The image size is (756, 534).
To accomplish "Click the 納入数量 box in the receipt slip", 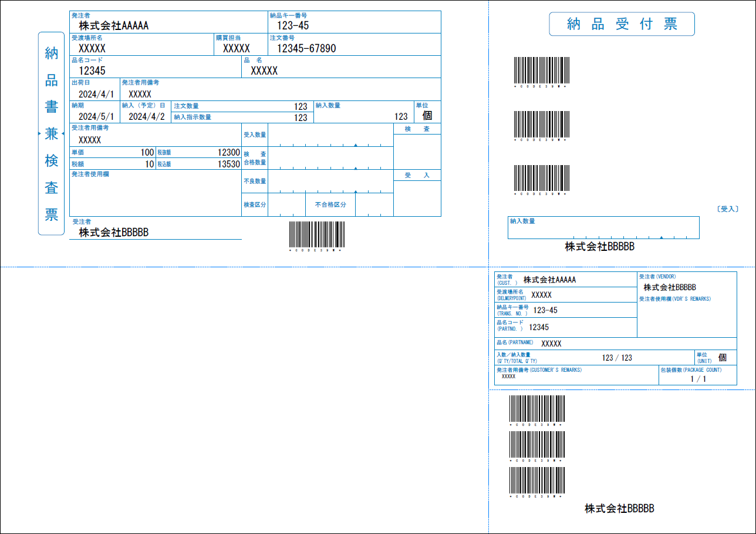I will click(x=603, y=228).
